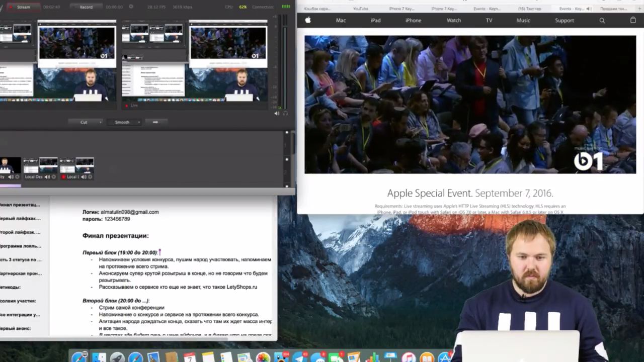This screenshot has height=362, width=644.
Task: Toggle the master speaker output icon
Action: pos(277,113)
